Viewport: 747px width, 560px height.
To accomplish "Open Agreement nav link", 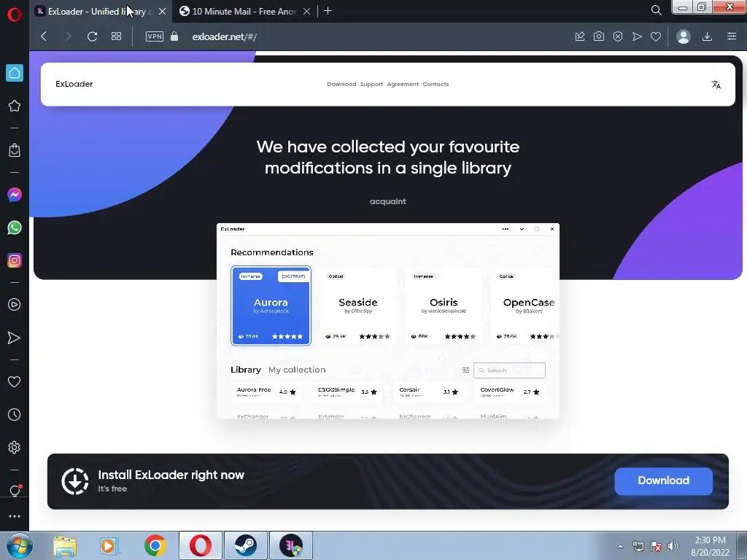I will coord(403,85).
